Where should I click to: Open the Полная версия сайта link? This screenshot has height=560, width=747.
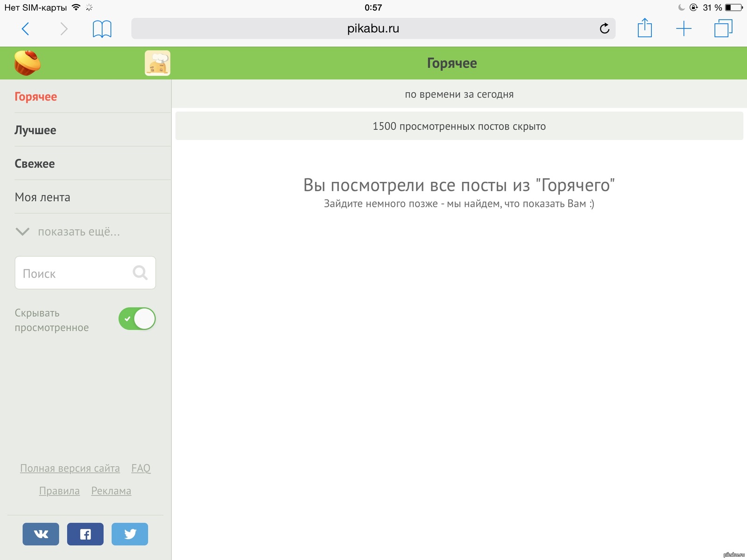click(70, 468)
